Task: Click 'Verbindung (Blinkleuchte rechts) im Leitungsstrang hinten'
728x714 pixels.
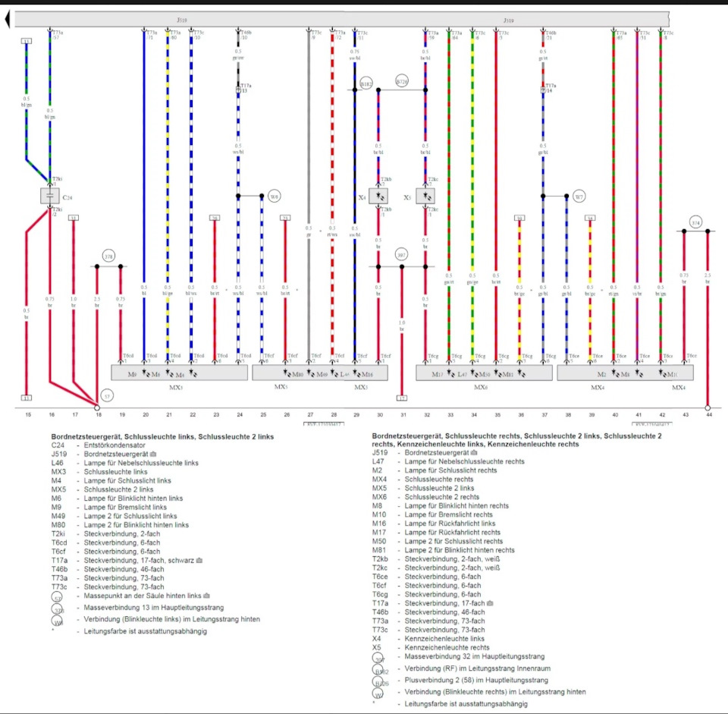Action: coord(495,692)
